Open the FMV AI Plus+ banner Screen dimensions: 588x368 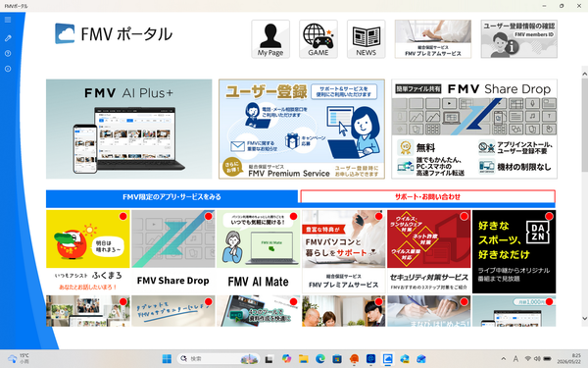tap(129, 129)
